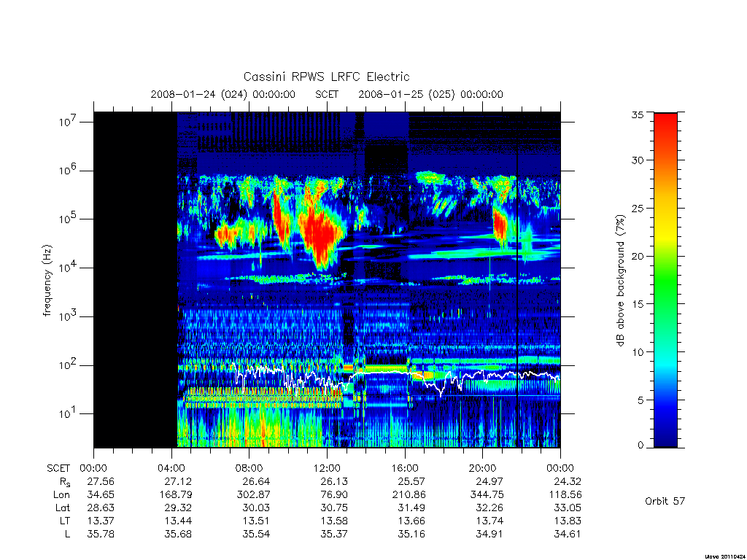The height and width of the screenshot is (560, 747).
Task: Click the SCET time label "20:00"
Action: coord(483,468)
